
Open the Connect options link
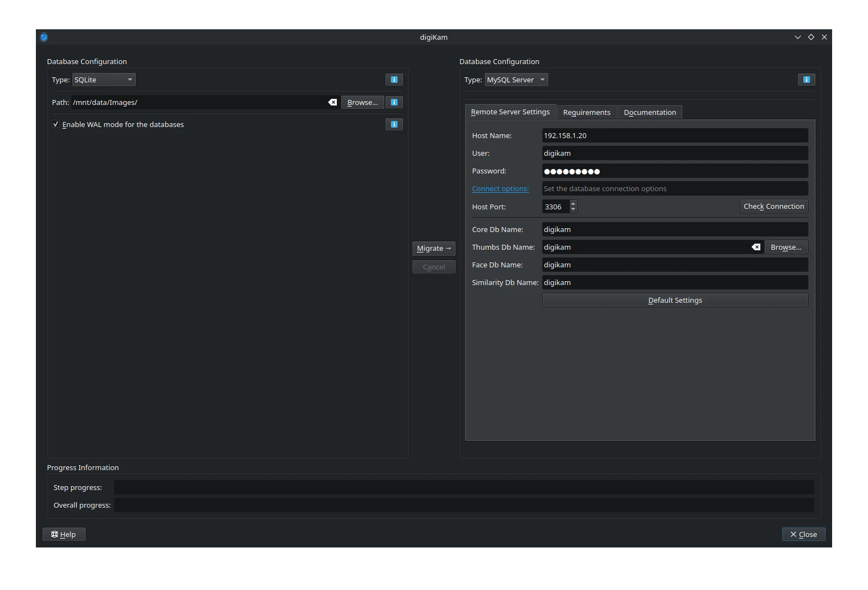tap(500, 188)
